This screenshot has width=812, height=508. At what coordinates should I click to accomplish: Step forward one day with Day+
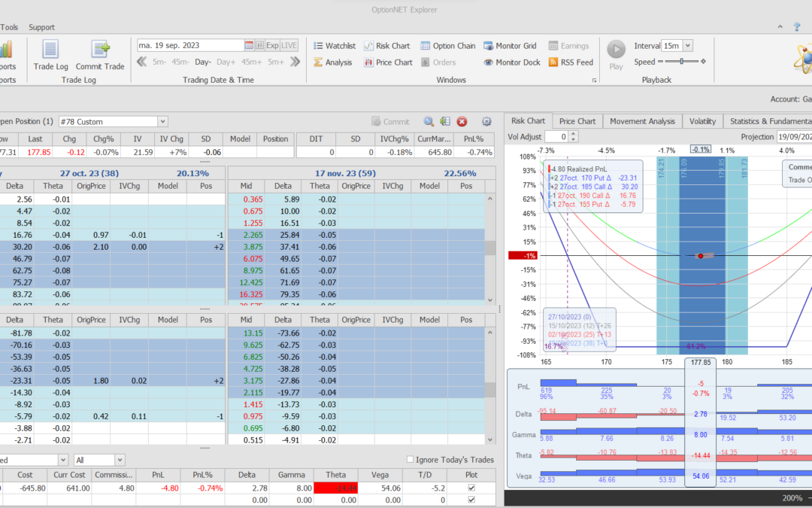pyautogui.click(x=226, y=62)
